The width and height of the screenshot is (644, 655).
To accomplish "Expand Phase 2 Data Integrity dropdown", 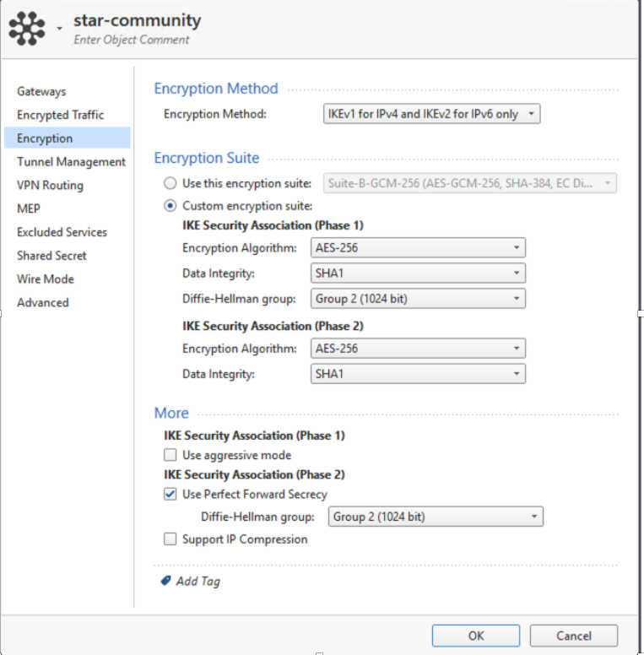I will click(x=418, y=373).
